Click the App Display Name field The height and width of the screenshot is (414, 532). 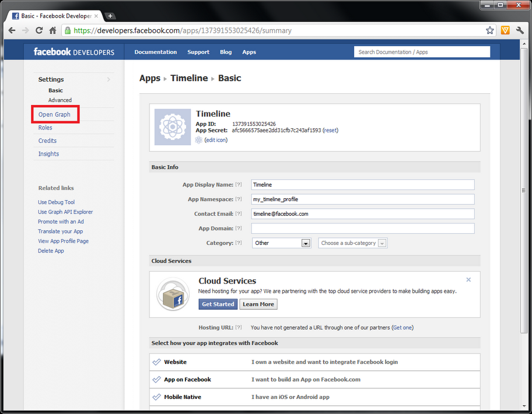(x=363, y=184)
